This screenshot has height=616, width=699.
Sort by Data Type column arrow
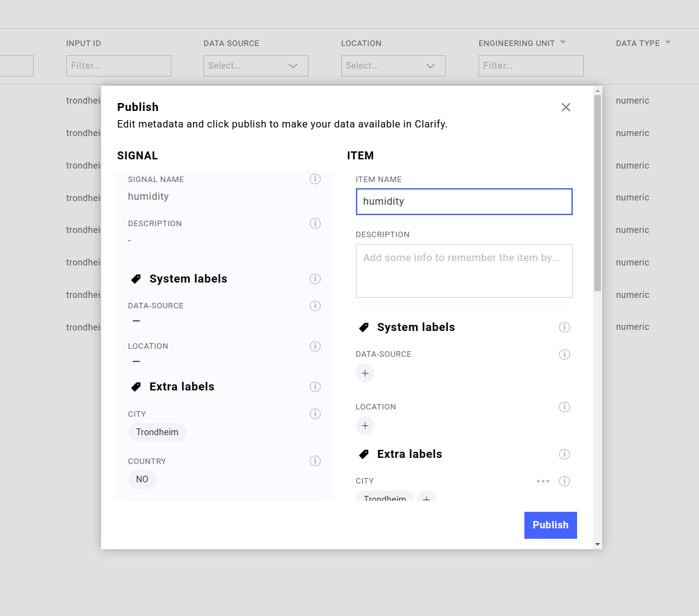click(668, 42)
